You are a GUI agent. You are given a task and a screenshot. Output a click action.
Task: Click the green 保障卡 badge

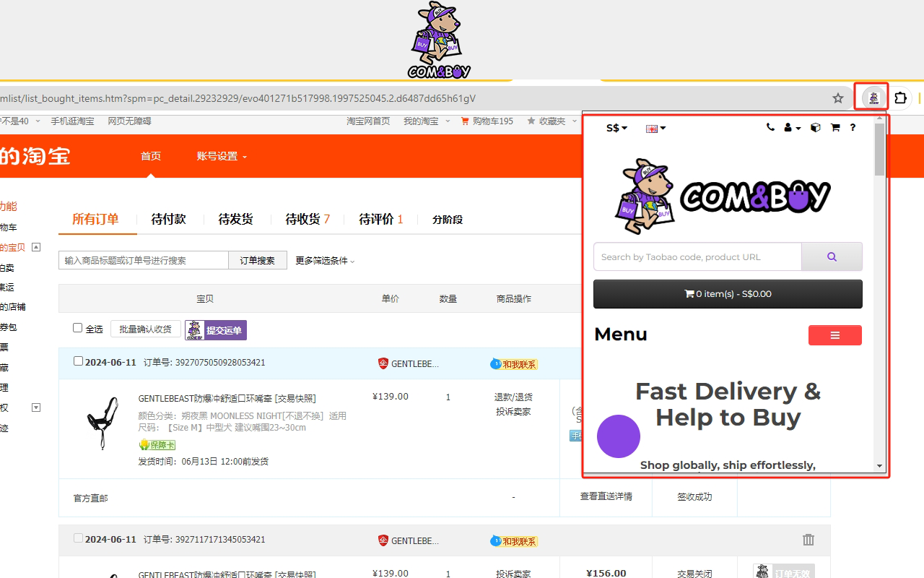[x=157, y=445]
